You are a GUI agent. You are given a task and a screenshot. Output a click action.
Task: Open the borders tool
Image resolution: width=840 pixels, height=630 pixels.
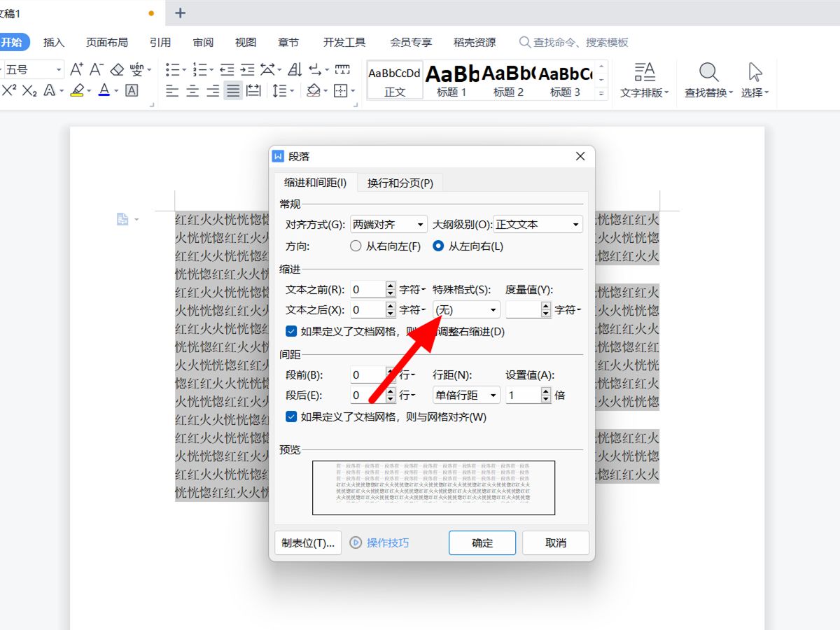[x=341, y=90]
